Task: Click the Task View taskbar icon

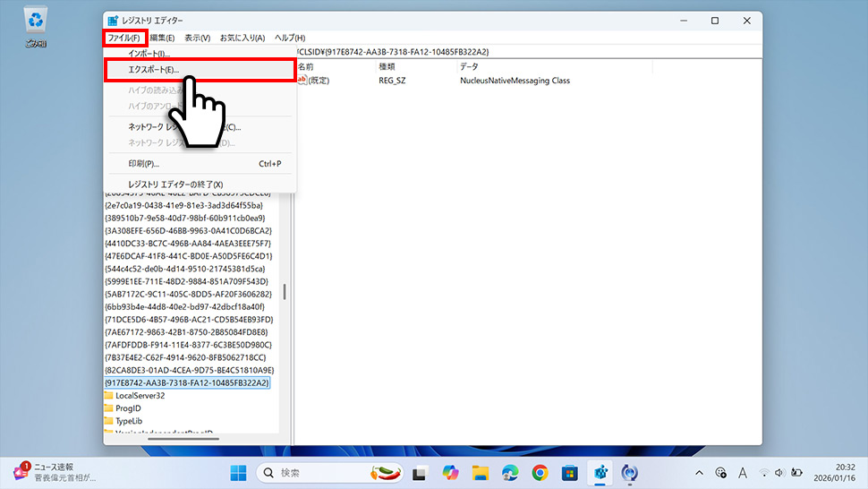Action: pyautogui.click(x=420, y=472)
